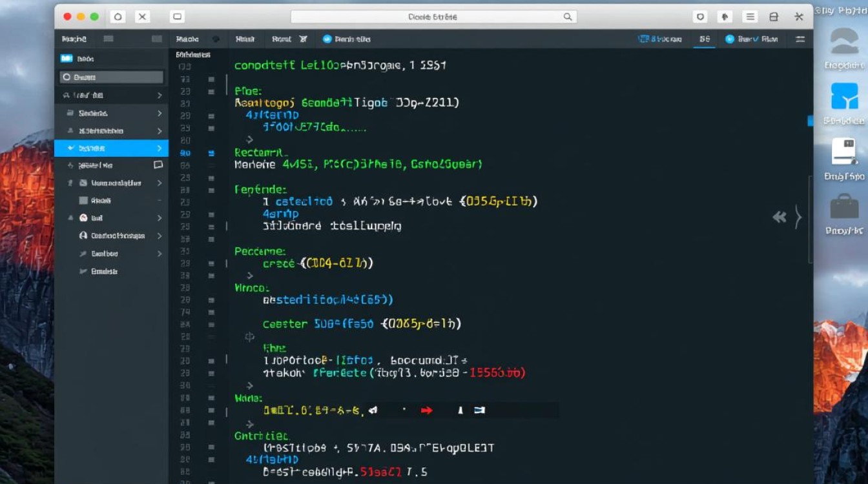Click the X icon button in the title bar
This screenshot has height=484, width=868.
143,17
